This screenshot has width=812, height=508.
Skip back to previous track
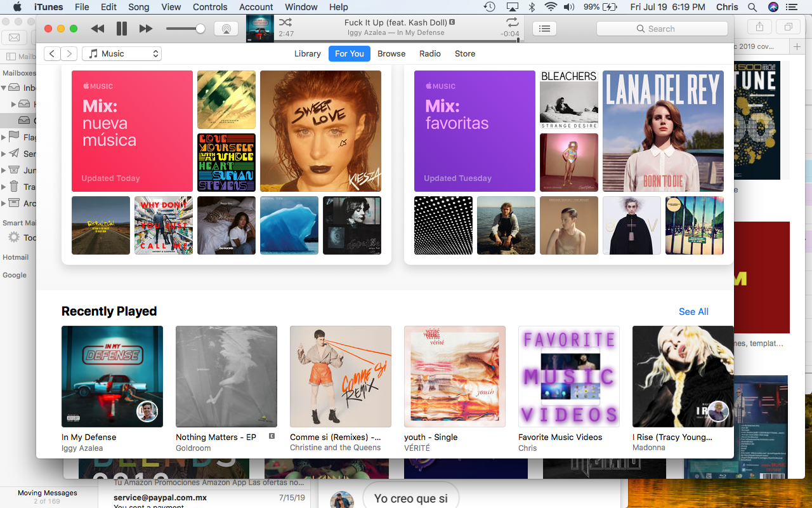tap(97, 29)
